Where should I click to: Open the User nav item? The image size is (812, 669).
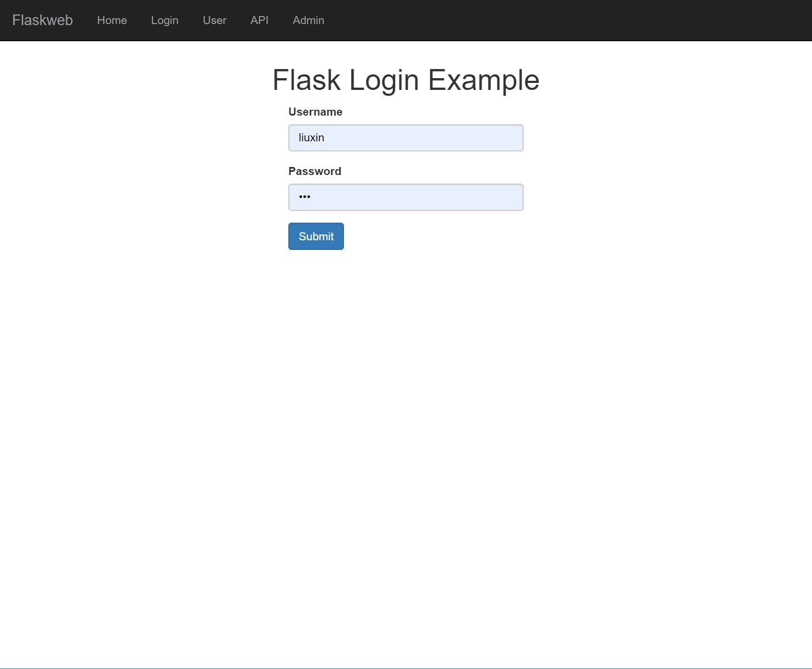(x=215, y=20)
